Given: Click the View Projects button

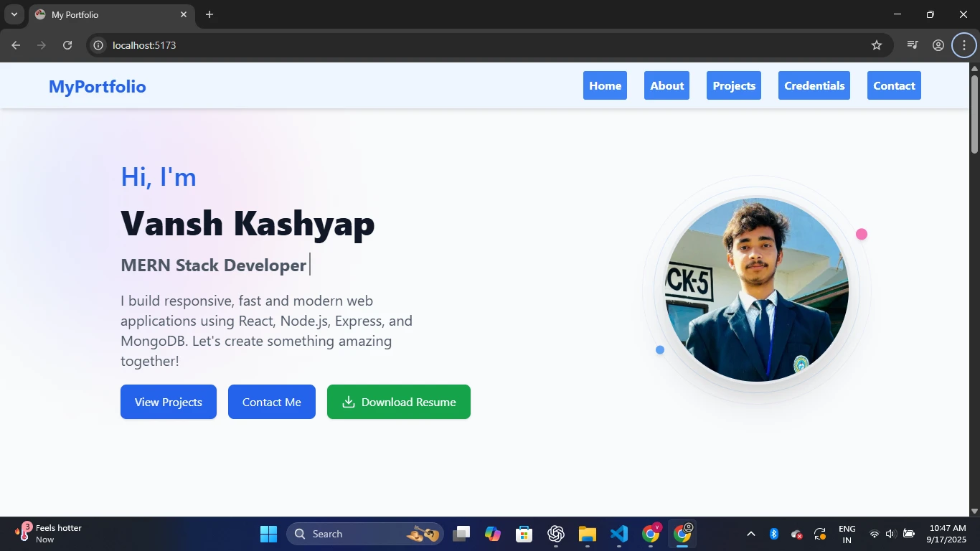Looking at the screenshot, I should tap(169, 402).
